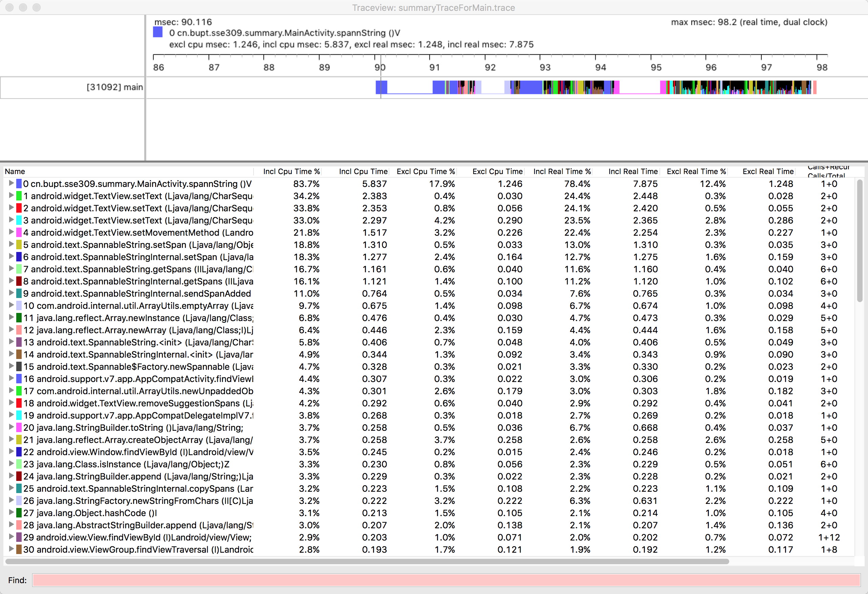This screenshot has height=594, width=868.
Task: Select the [31092] main thread label
Action: click(114, 87)
